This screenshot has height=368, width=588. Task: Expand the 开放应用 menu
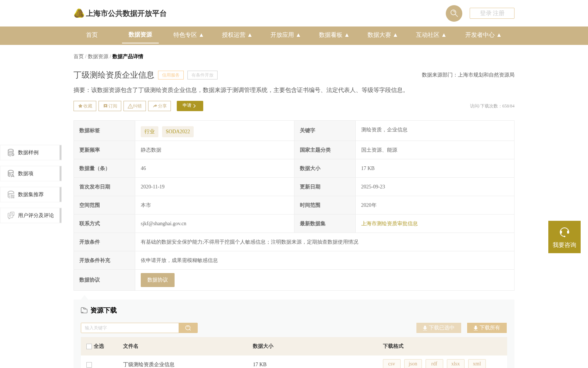[286, 35]
